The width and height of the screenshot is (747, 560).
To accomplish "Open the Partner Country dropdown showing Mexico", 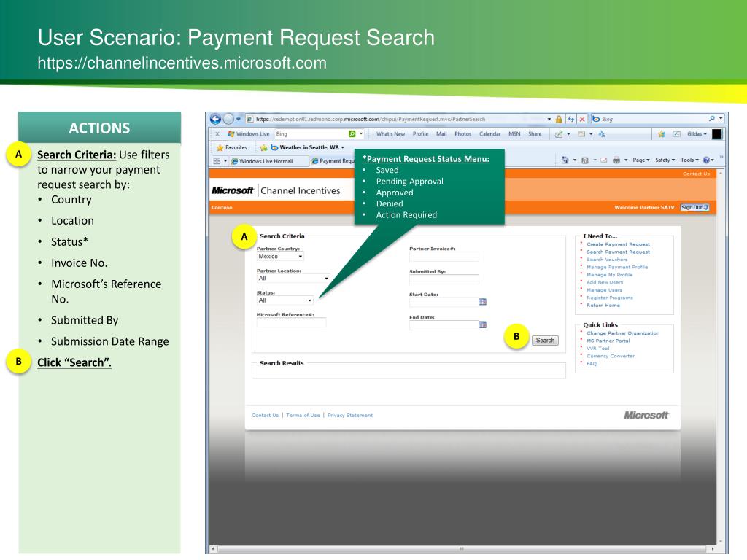I will 280,256.
